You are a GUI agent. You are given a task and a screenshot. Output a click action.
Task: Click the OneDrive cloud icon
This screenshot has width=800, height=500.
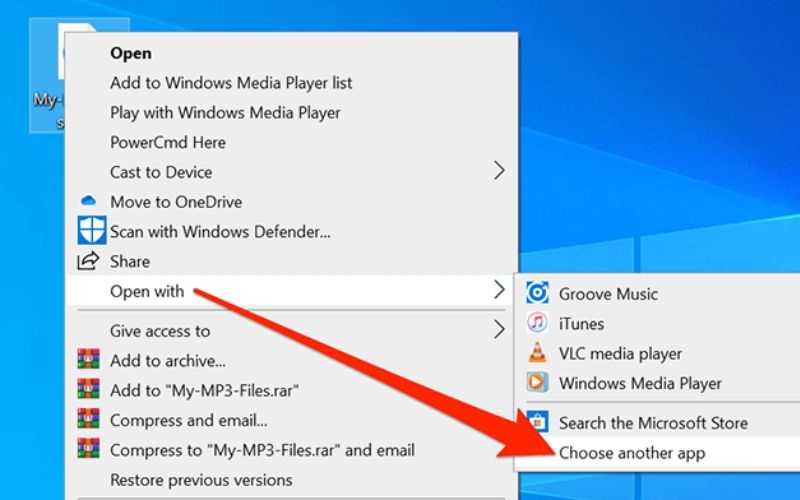pyautogui.click(x=89, y=201)
